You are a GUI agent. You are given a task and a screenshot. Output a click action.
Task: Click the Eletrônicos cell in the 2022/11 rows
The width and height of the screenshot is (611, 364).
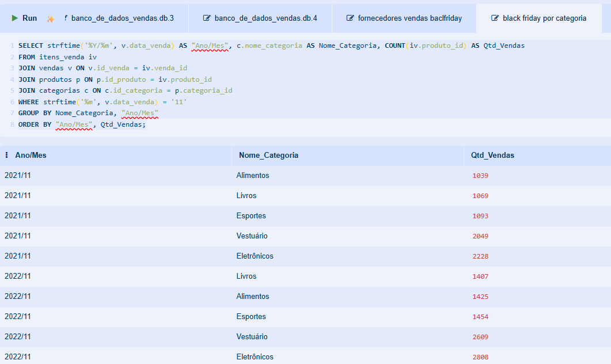pyautogui.click(x=255, y=357)
